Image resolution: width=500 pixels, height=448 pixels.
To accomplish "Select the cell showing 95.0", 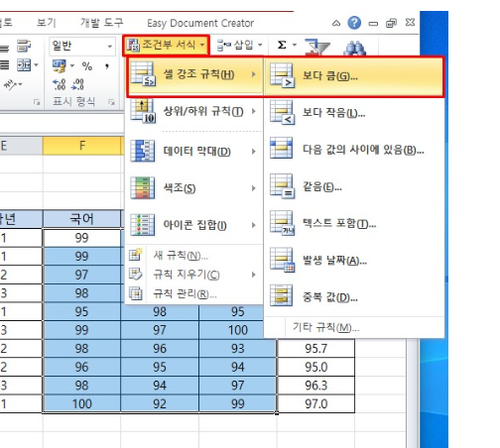I will 315,367.
